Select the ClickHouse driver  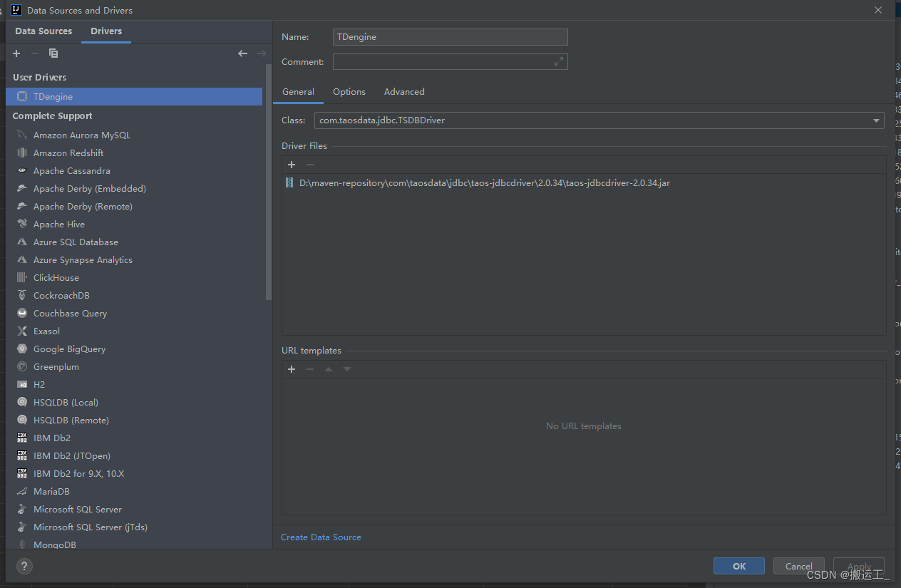134,277
